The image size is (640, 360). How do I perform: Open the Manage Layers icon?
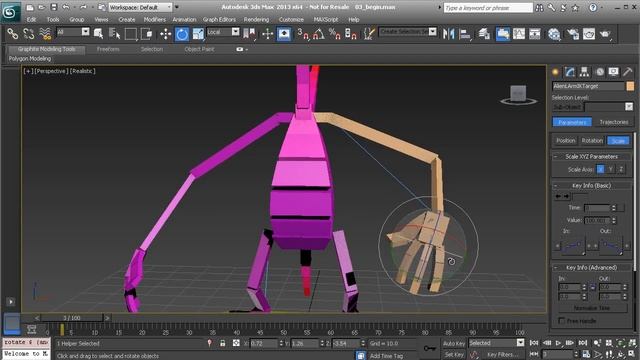pyautogui.click(x=484, y=33)
